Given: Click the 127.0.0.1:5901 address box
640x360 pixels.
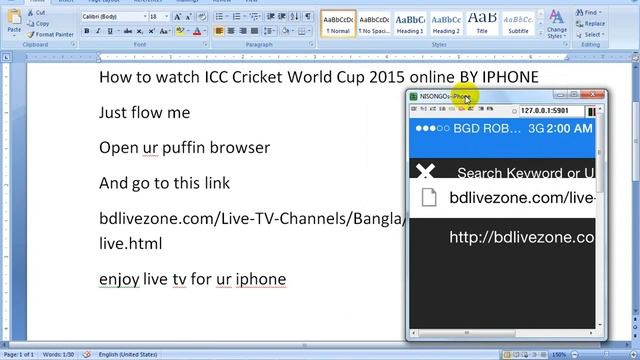Looking at the screenshot, I should pyautogui.click(x=551, y=111).
